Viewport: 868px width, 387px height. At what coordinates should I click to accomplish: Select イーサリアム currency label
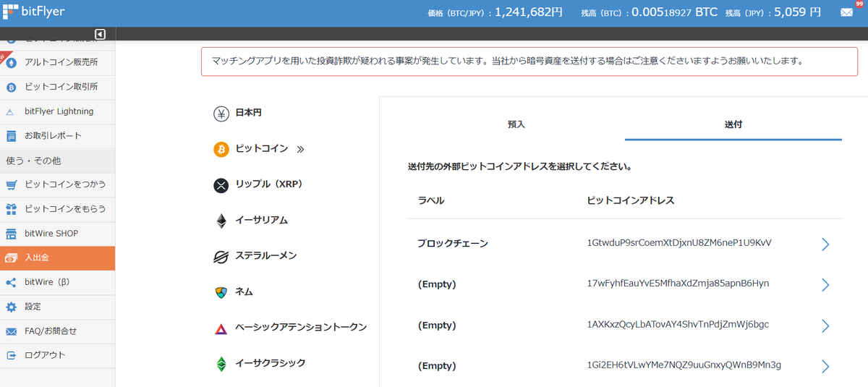pyautogui.click(x=262, y=220)
